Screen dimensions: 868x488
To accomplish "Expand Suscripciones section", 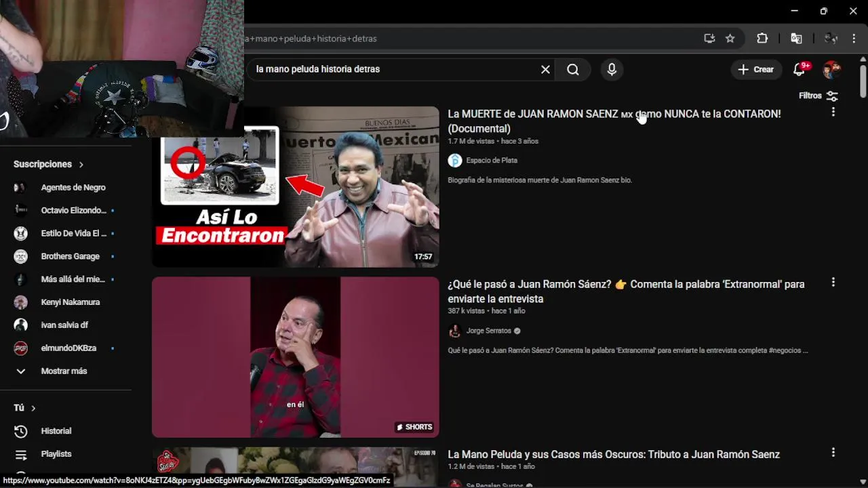I will 49,164.
